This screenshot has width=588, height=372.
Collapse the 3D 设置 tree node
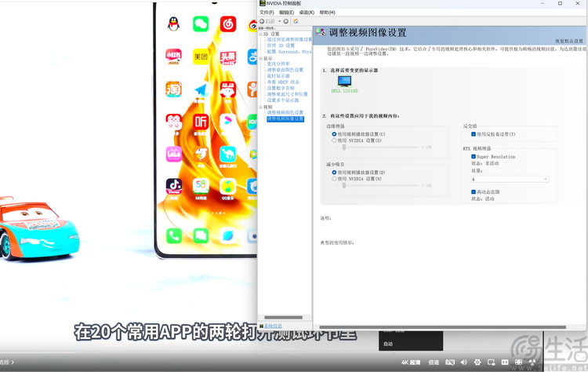click(x=261, y=35)
